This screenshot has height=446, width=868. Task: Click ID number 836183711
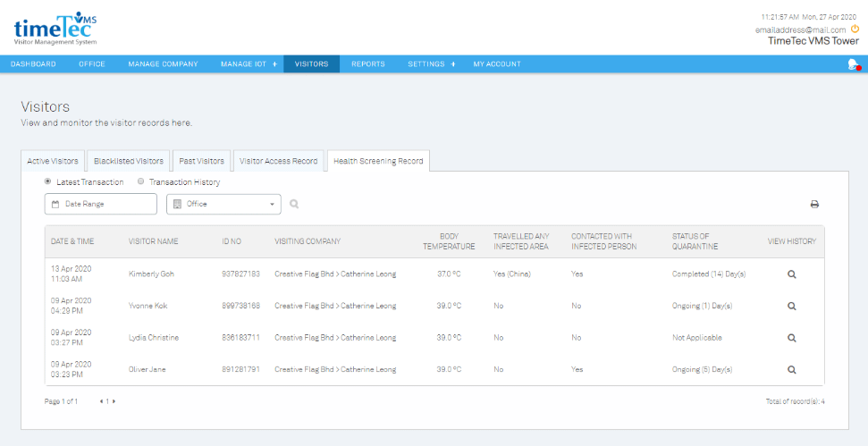coord(240,338)
